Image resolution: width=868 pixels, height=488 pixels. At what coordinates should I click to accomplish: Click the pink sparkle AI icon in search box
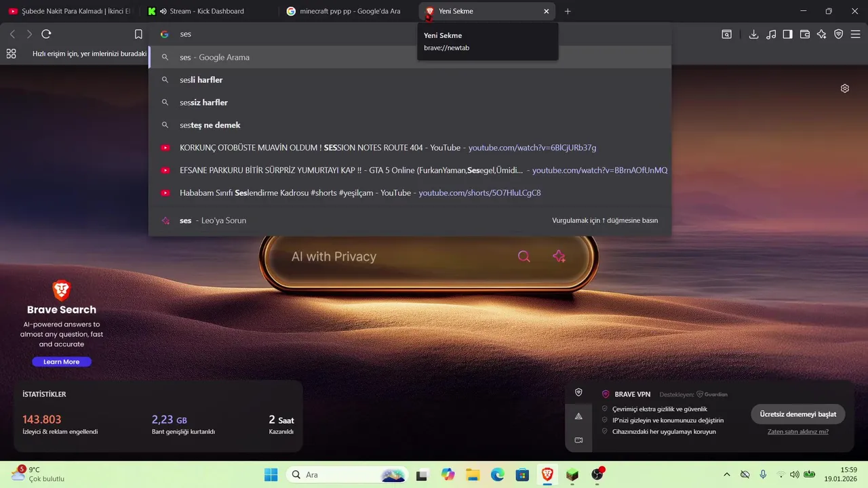tap(559, 256)
